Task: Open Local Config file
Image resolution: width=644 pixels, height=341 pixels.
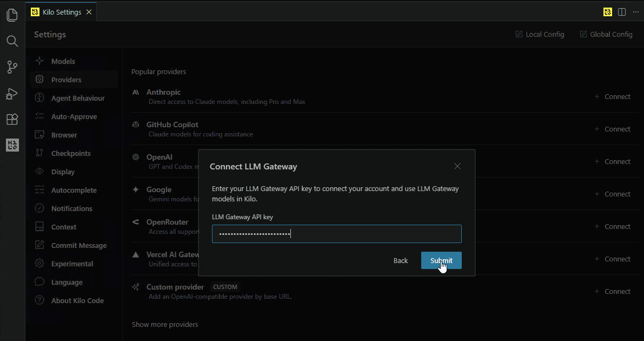Action: coord(540,34)
